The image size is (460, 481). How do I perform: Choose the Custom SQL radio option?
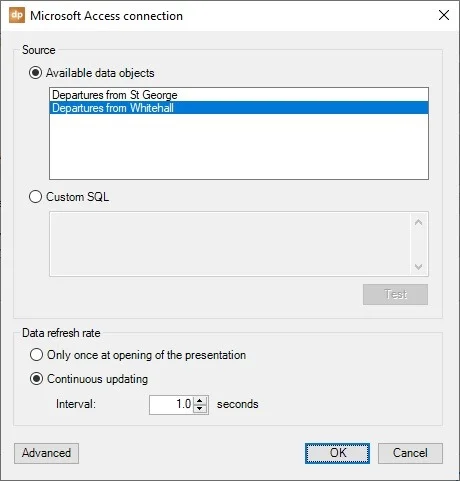[x=35, y=197]
